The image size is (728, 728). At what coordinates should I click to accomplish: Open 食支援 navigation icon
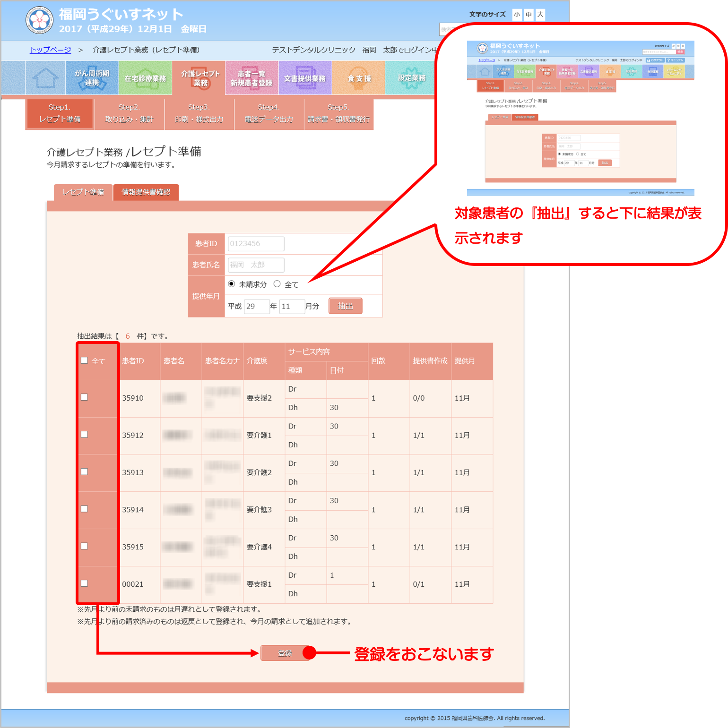[x=359, y=78]
